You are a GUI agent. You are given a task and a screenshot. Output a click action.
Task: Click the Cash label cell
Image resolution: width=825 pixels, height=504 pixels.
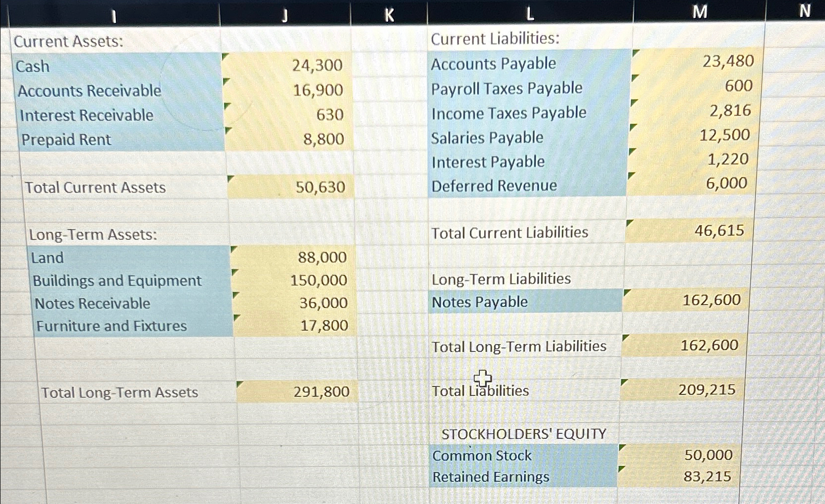coord(118,66)
